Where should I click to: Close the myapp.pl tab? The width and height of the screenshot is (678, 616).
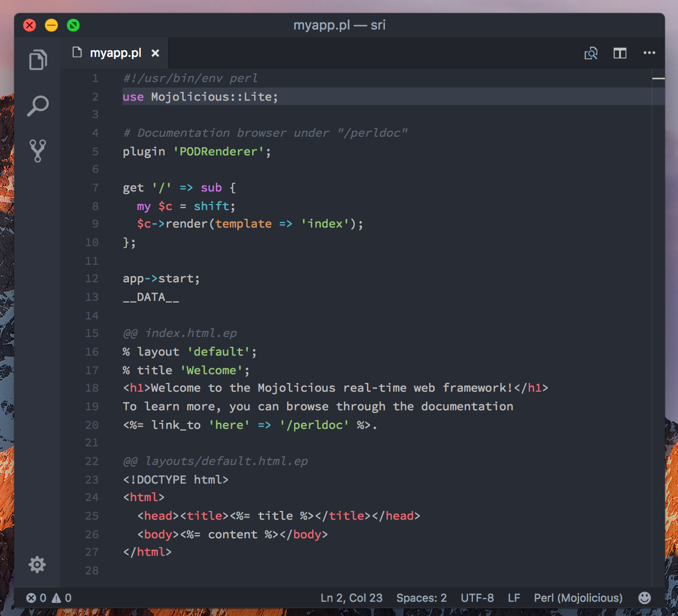[x=155, y=53]
